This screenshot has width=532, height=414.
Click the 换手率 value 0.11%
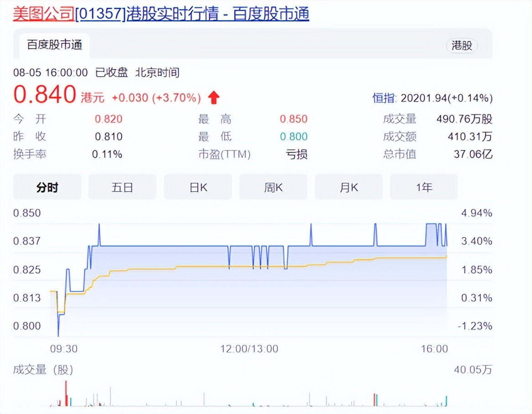coord(107,154)
